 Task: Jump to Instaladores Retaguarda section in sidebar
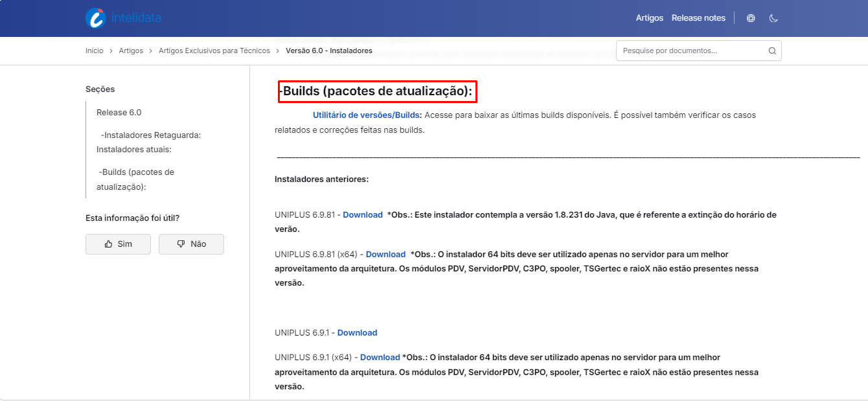click(x=149, y=142)
